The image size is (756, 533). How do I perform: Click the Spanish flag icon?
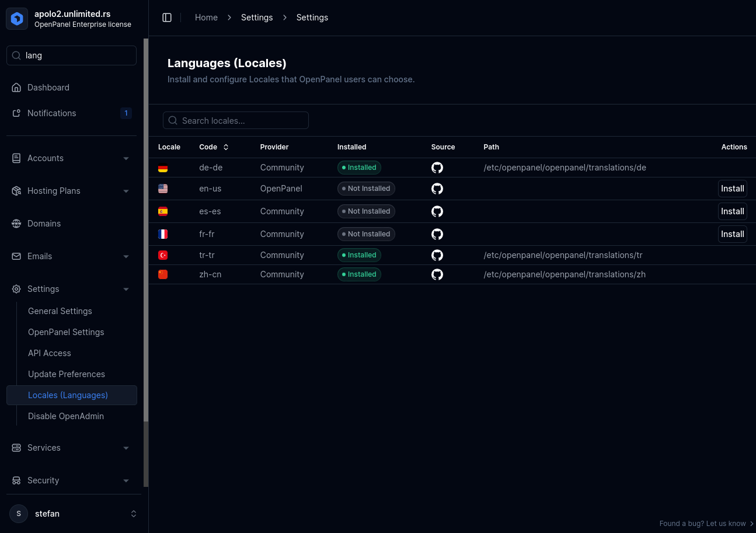click(x=163, y=211)
